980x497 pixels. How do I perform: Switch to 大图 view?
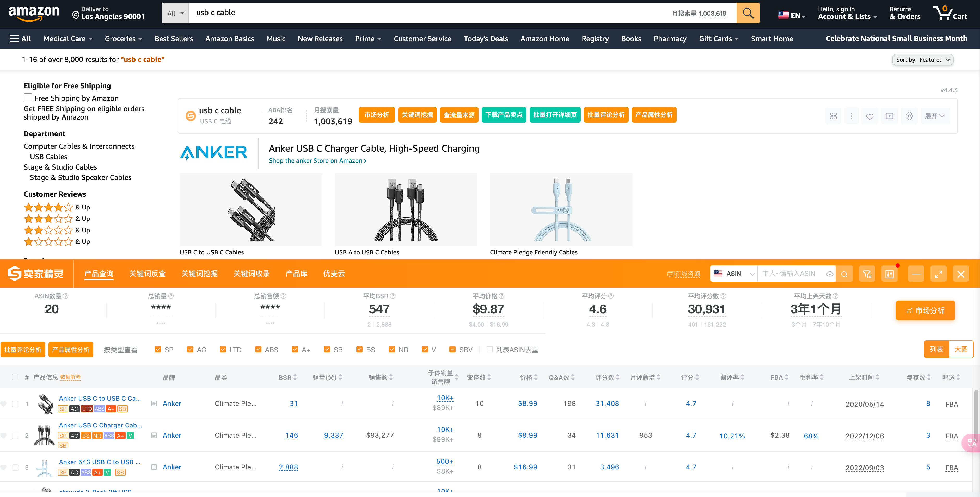pos(961,349)
